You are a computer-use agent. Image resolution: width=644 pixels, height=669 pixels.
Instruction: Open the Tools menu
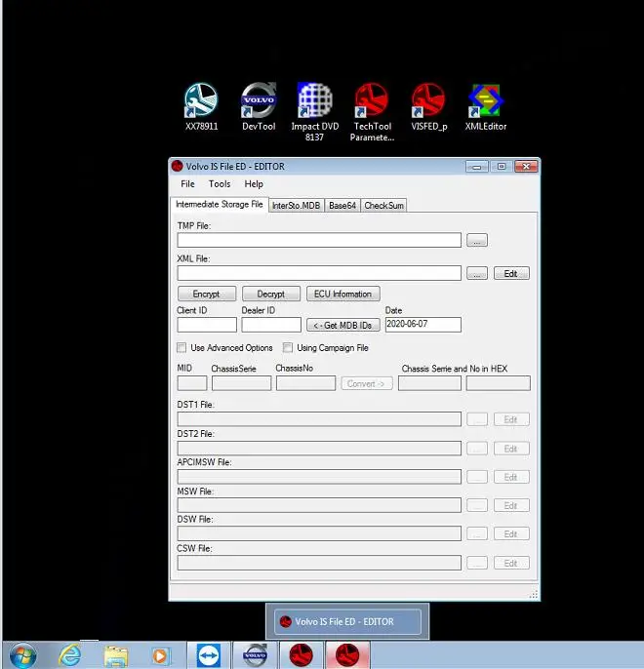click(x=220, y=184)
